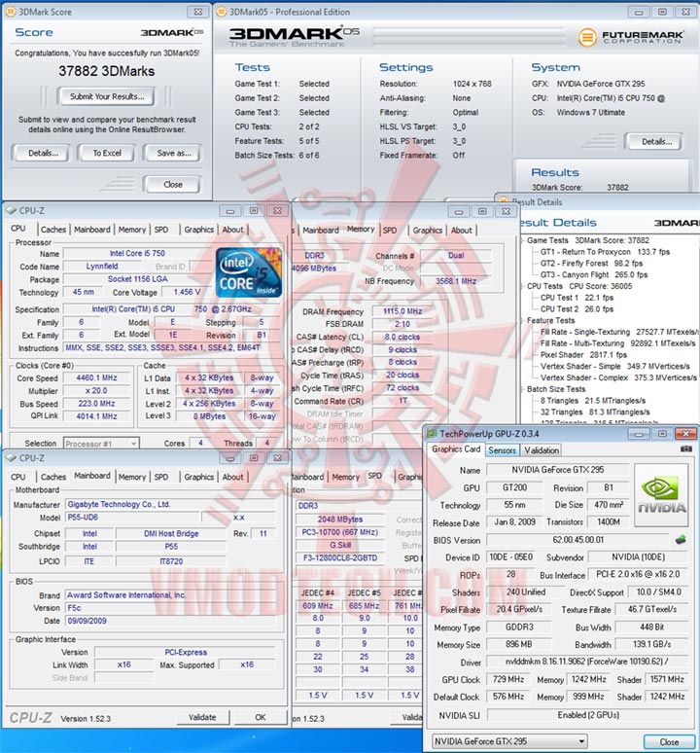700x753 pixels.
Task: Click the GPU Clock value 729 MHz
Action: pos(508,679)
